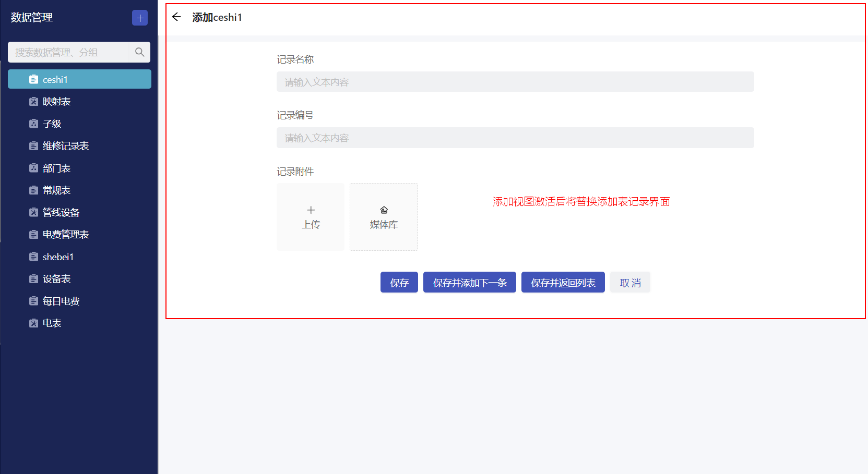Viewport: 868px width, 474px height.
Task: Click the 常规表 table icon
Action: tap(33, 190)
